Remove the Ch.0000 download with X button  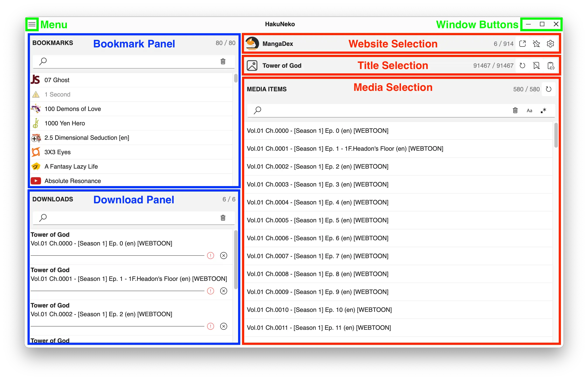(223, 256)
